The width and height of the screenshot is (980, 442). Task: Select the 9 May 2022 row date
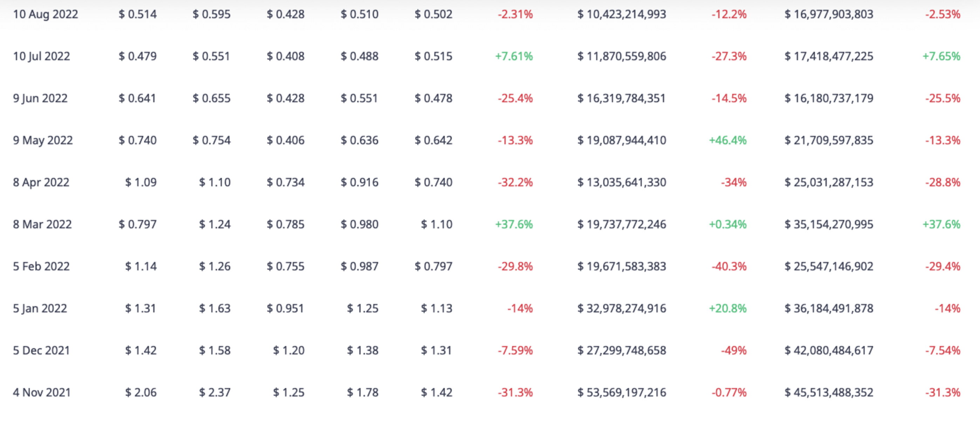pos(43,140)
